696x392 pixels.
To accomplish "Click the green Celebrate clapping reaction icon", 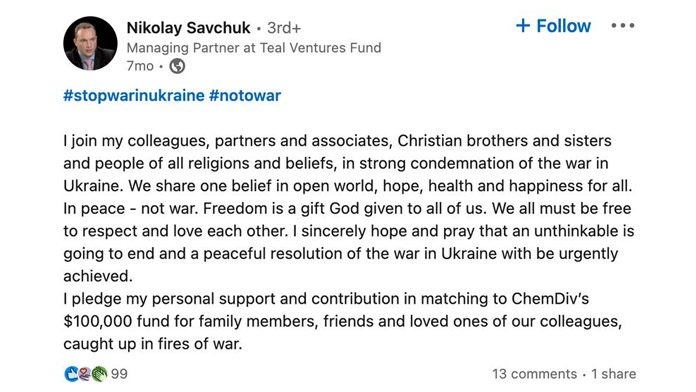I will (x=100, y=374).
